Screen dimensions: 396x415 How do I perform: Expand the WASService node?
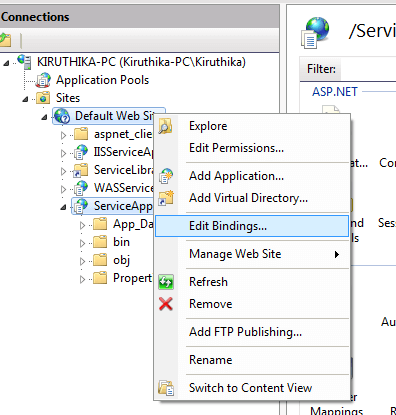point(63,189)
